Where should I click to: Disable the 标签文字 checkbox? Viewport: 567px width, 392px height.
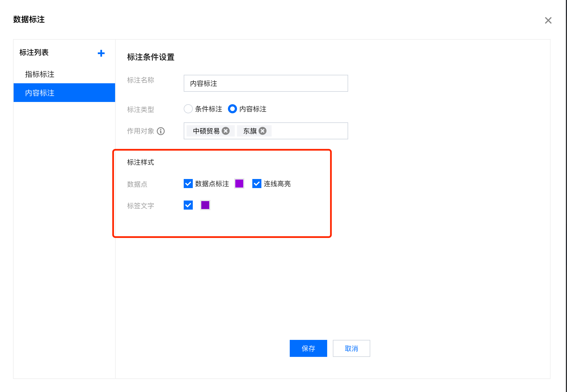click(x=188, y=205)
